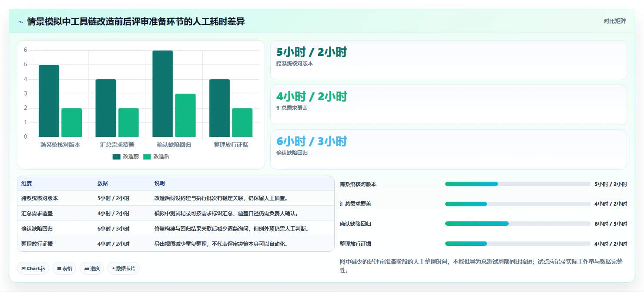Click the 表格 chip
This screenshot has height=292, width=644.
click(x=64, y=268)
